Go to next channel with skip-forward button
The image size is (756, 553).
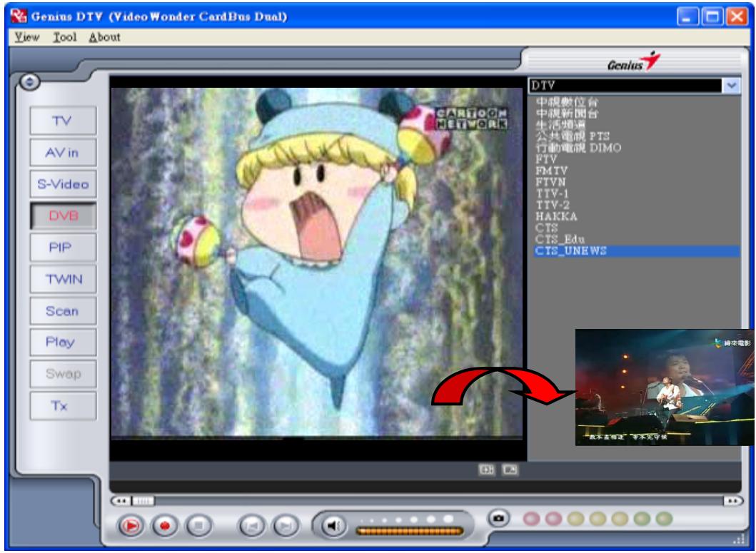[x=286, y=525]
